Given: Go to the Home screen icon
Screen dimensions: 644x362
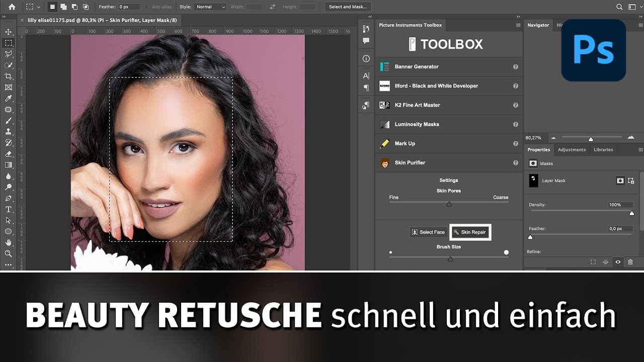Looking at the screenshot, I should [12, 7].
